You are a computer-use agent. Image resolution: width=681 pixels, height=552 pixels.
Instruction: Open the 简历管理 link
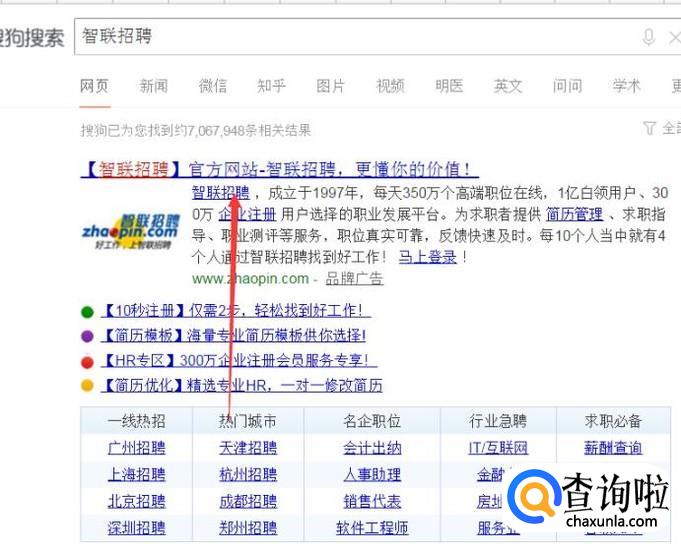[574, 214]
